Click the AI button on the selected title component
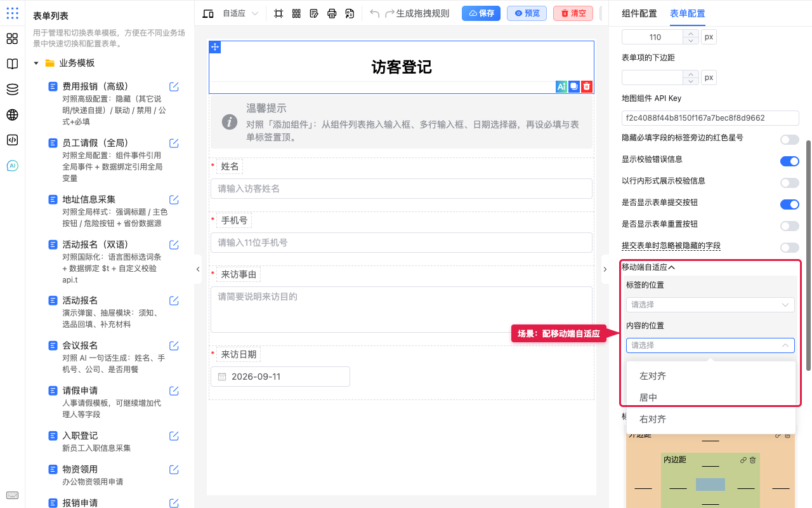The height and width of the screenshot is (508, 812). pos(561,86)
